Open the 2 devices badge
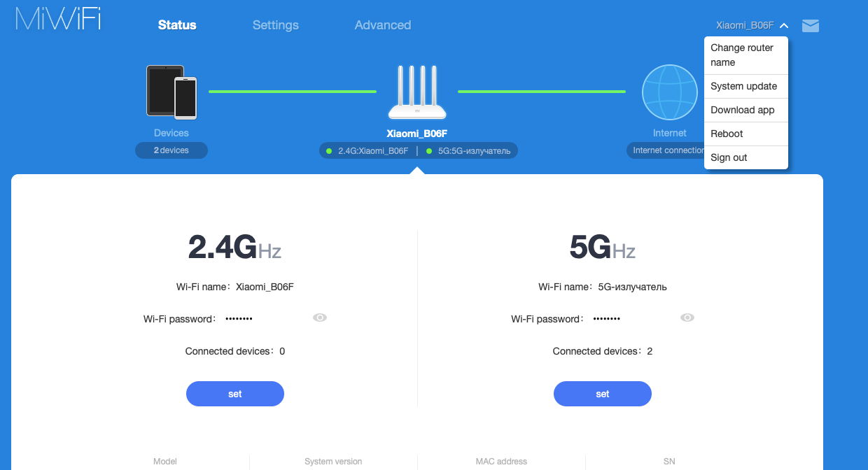Screen dimensions: 868x470 coord(171,150)
